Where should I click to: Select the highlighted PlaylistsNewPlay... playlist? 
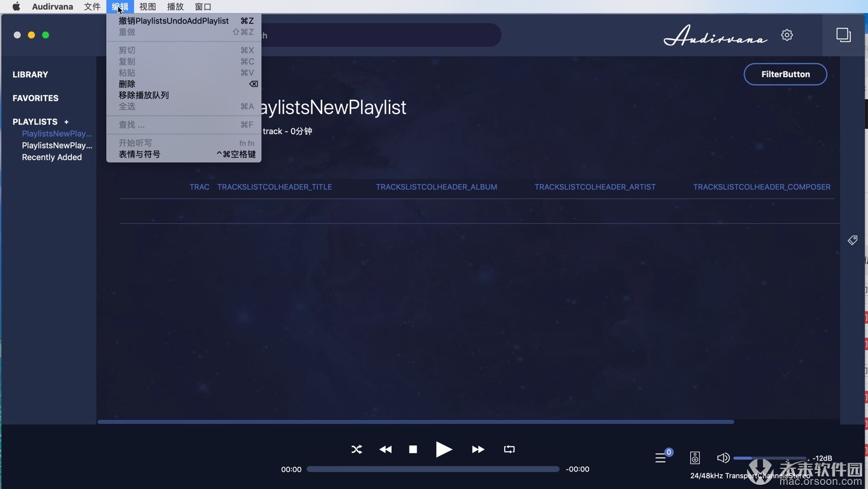(57, 133)
